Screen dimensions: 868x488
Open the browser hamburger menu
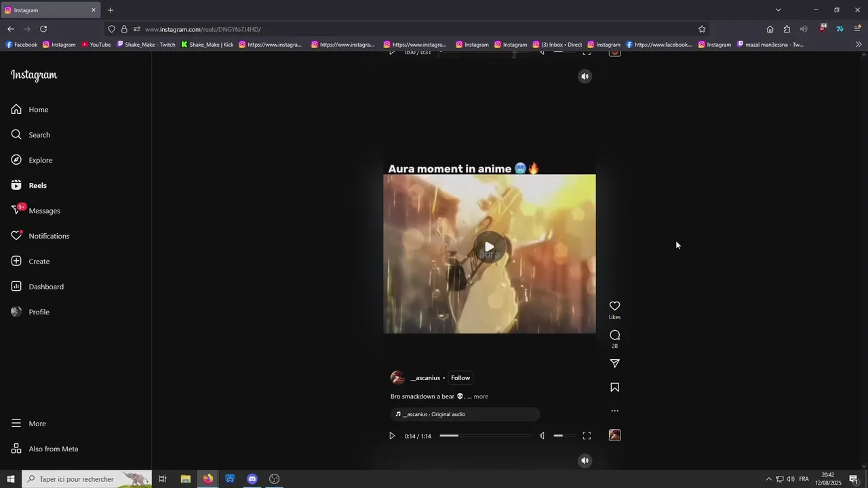[x=857, y=29]
